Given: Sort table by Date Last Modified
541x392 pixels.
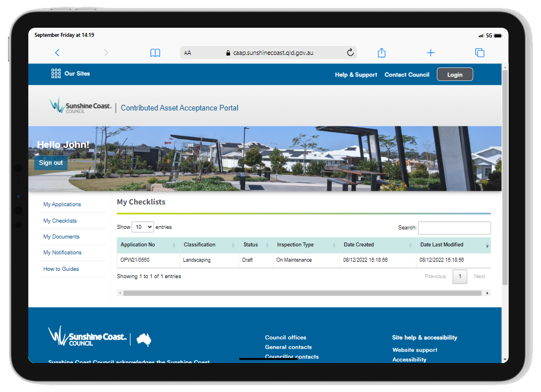Looking at the screenshot, I should [x=442, y=245].
